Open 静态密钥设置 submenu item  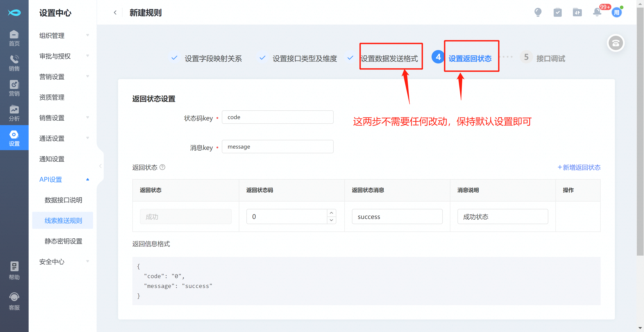tap(63, 241)
